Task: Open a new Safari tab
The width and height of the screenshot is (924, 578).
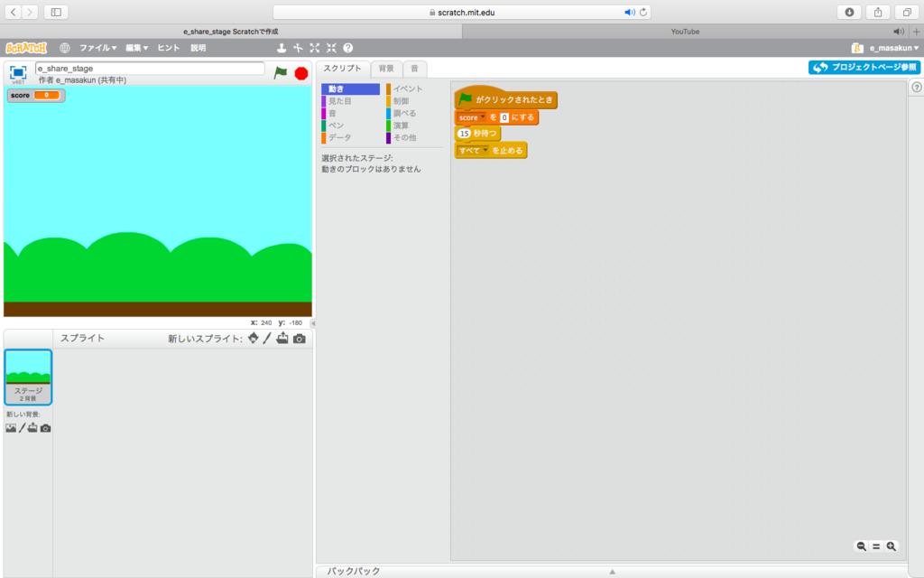Action: (x=917, y=32)
